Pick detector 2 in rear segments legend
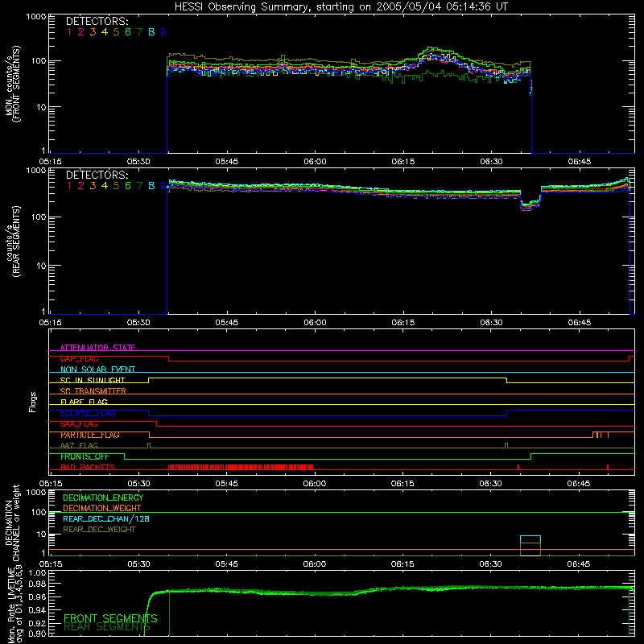The width and height of the screenshot is (644, 644). coord(81,186)
